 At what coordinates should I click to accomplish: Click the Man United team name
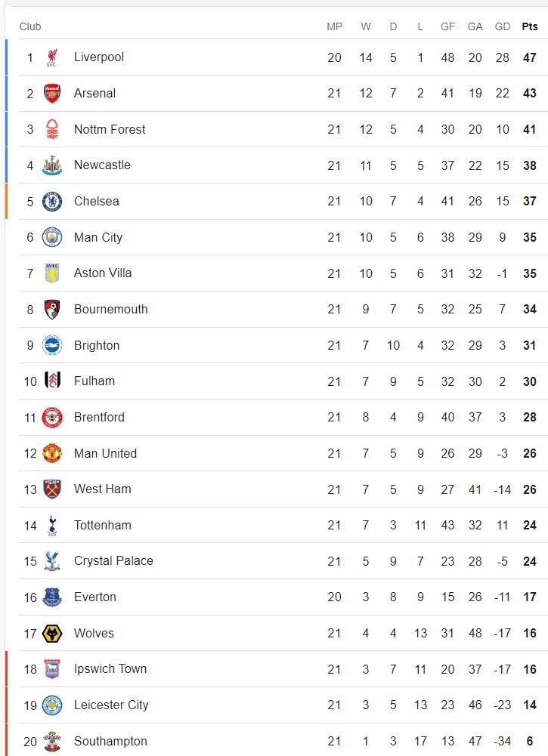105,454
